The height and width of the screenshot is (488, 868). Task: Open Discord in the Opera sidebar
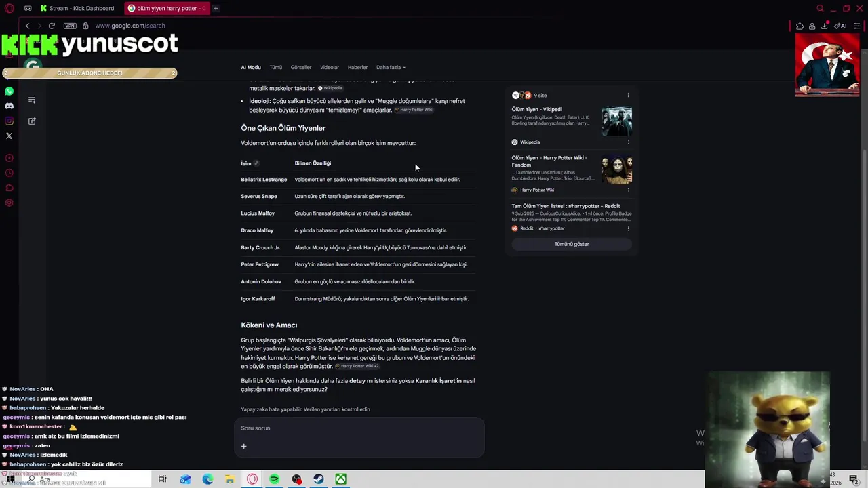tap(9, 106)
